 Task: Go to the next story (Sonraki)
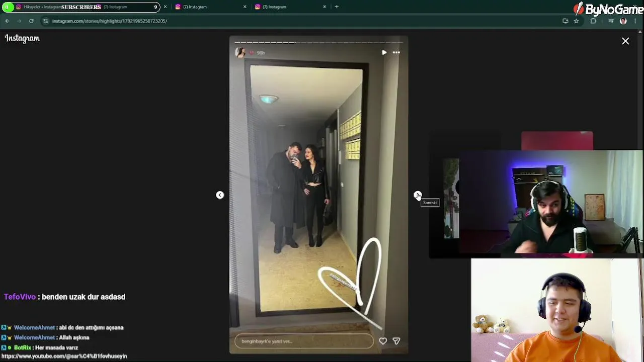click(418, 195)
